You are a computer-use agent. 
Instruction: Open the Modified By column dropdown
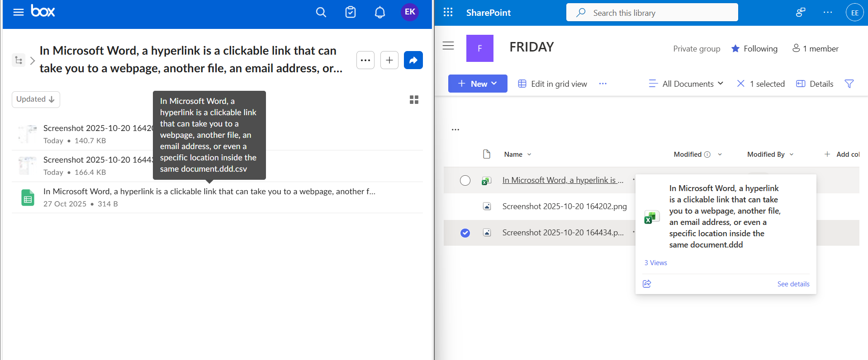(771, 154)
